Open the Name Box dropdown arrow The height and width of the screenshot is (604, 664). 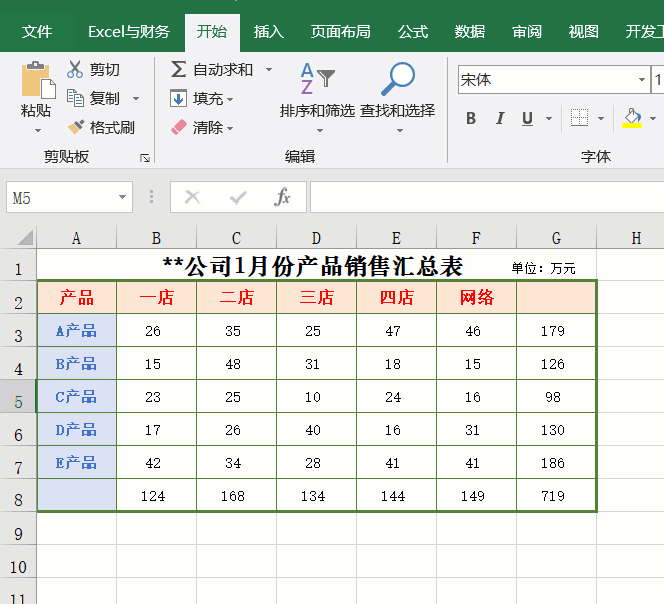click(x=122, y=198)
